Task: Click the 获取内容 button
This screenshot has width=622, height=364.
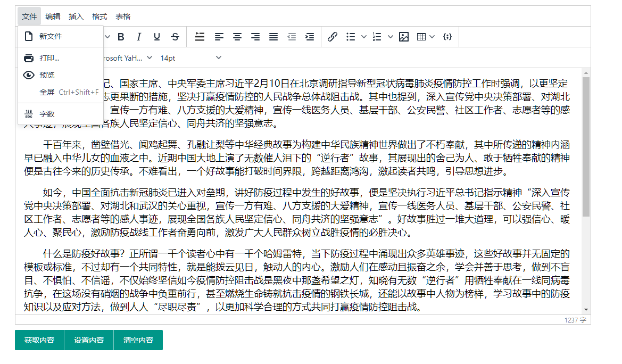Action: 39,340
